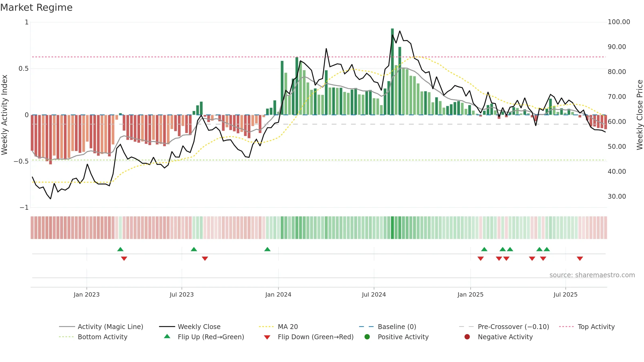Image resolution: width=644 pixels, height=362 pixels.
Task: Select the Flip Down triangle just after Jul 2025
Action: tap(580, 258)
